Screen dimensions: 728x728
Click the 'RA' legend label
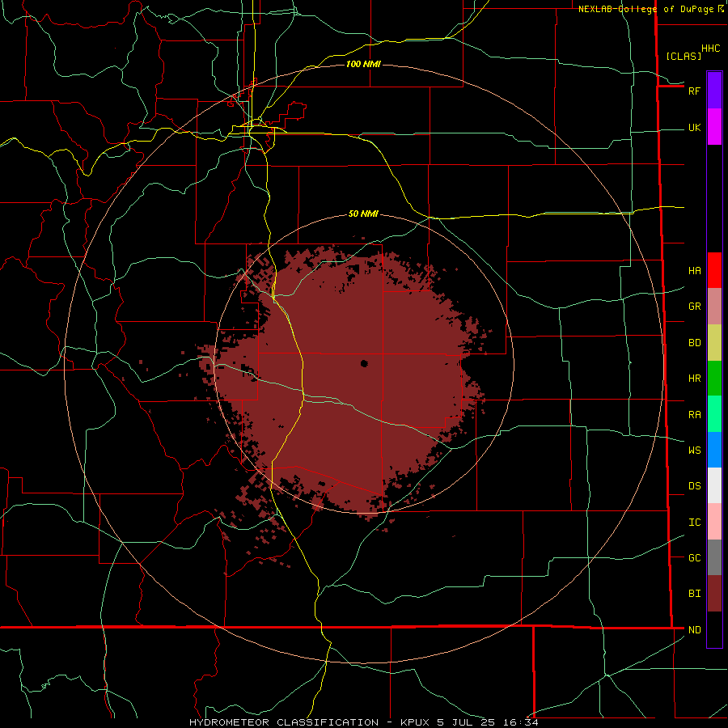pyautogui.click(x=694, y=415)
